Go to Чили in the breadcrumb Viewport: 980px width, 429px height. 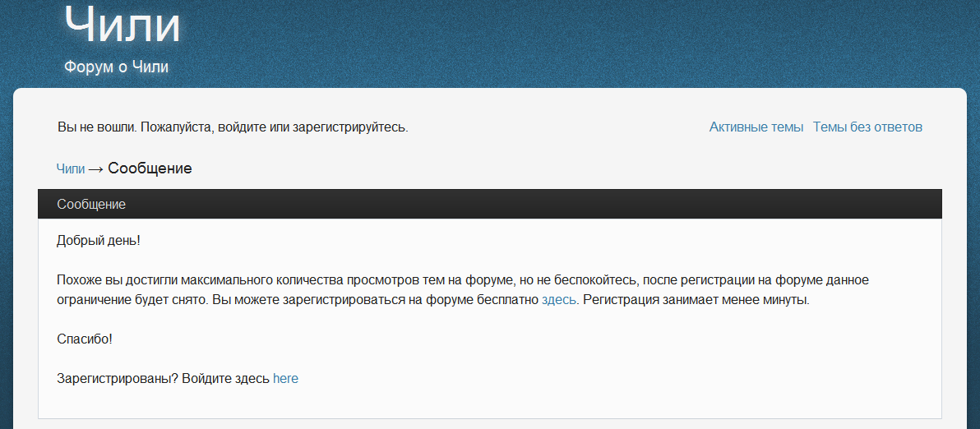click(x=71, y=168)
